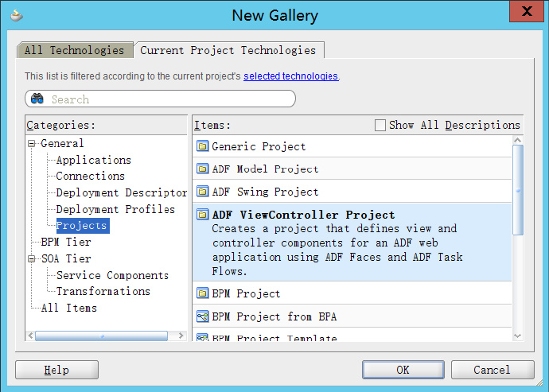Select Service Components category
Viewport: 549px width, 392px height.
(112, 275)
